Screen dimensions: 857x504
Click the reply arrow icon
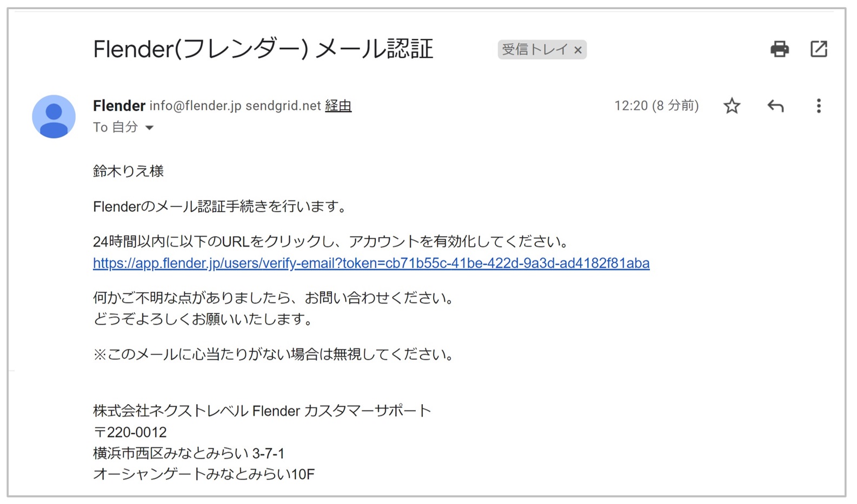coord(775,106)
